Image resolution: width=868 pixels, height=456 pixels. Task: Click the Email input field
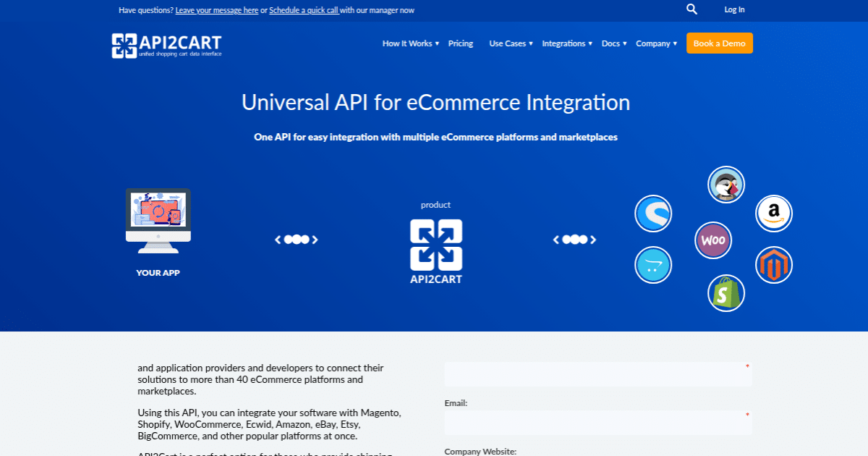[597, 423]
